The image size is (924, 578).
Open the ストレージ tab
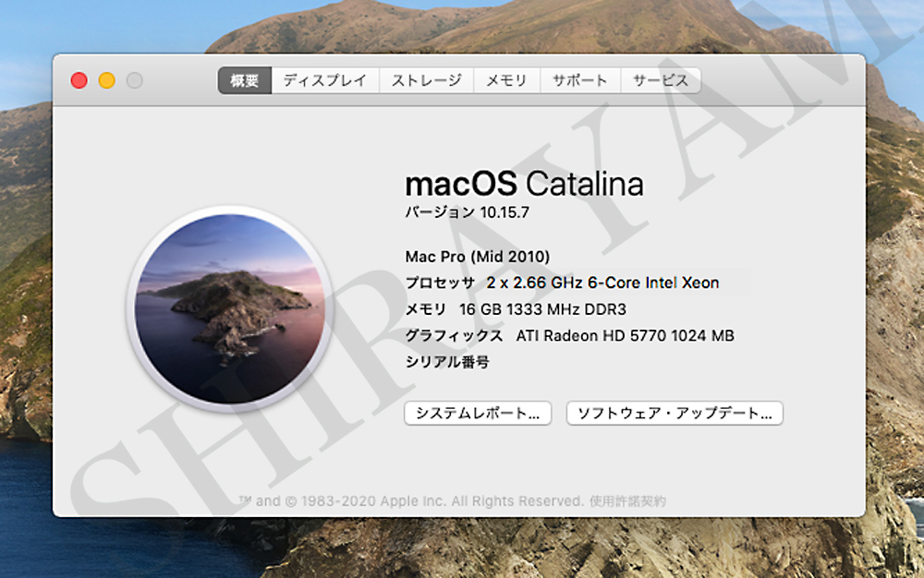point(426,80)
